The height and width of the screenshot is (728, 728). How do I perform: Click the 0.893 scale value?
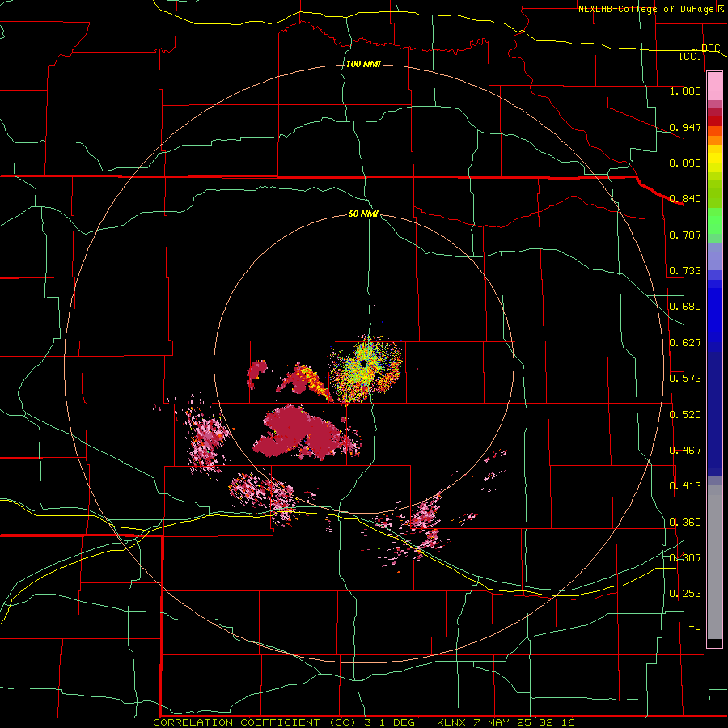click(x=685, y=163)
